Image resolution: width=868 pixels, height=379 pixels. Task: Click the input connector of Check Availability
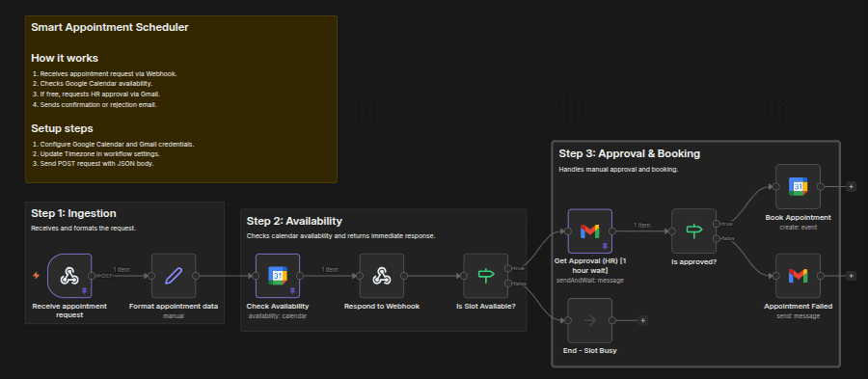pyautogui.click(x=256, y=276)
